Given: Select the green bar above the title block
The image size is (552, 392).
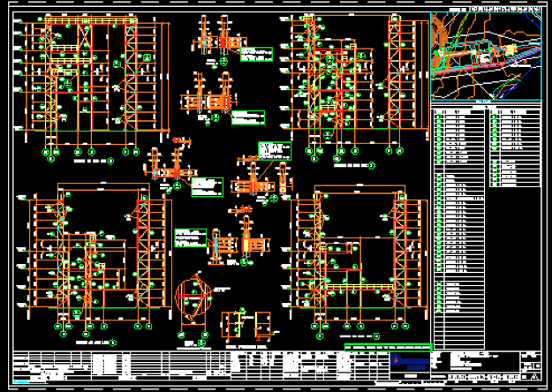Looking at the screenshot, I should point(387,348).
